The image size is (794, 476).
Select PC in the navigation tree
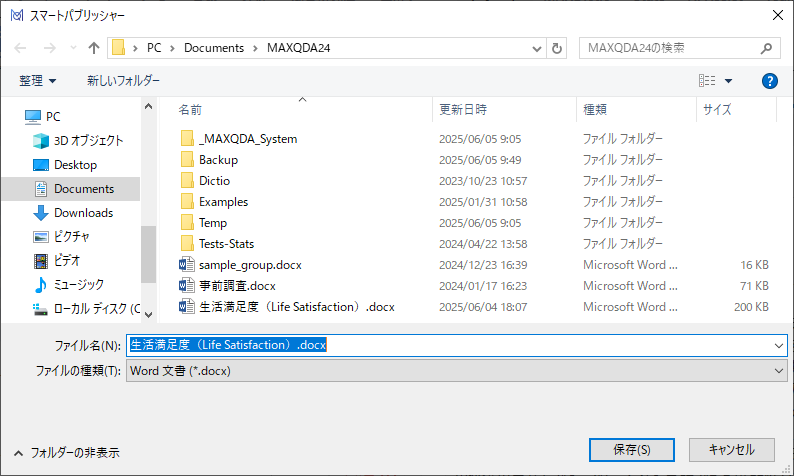(53, 117)
